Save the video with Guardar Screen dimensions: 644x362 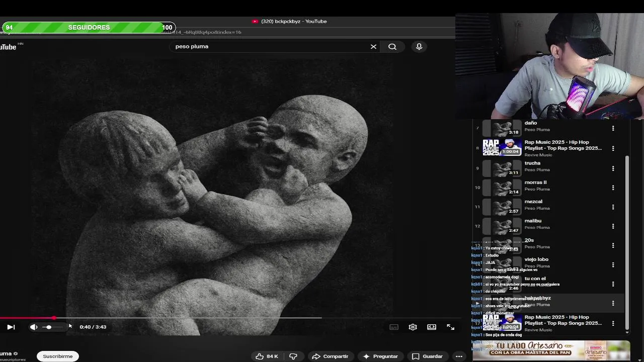click(428, 356)
